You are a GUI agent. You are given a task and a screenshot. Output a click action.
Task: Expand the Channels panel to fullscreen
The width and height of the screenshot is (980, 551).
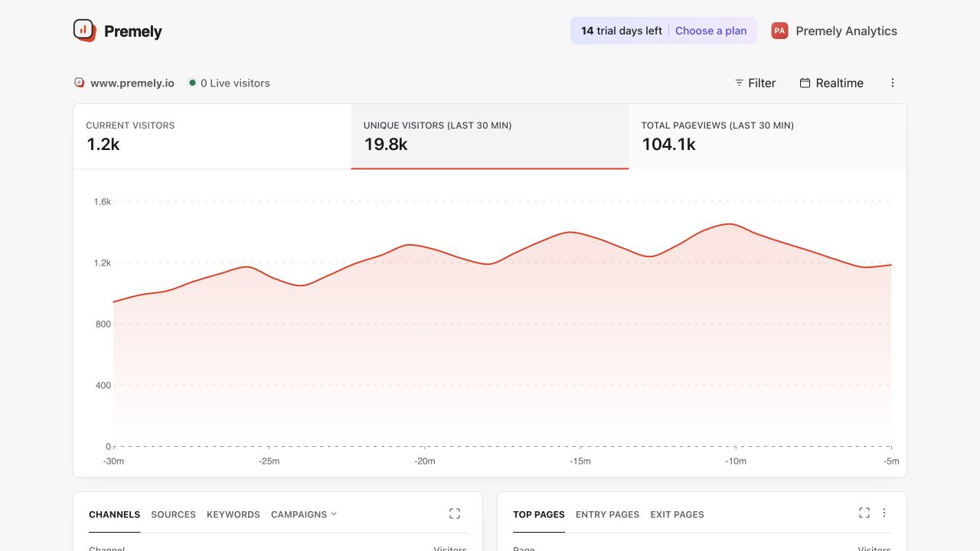pos(455,514)
